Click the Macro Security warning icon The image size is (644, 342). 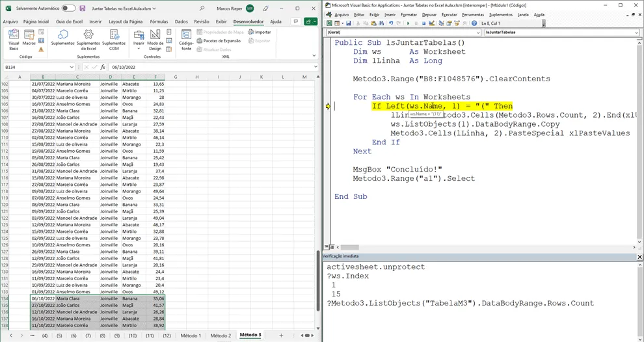coord(41,49)
